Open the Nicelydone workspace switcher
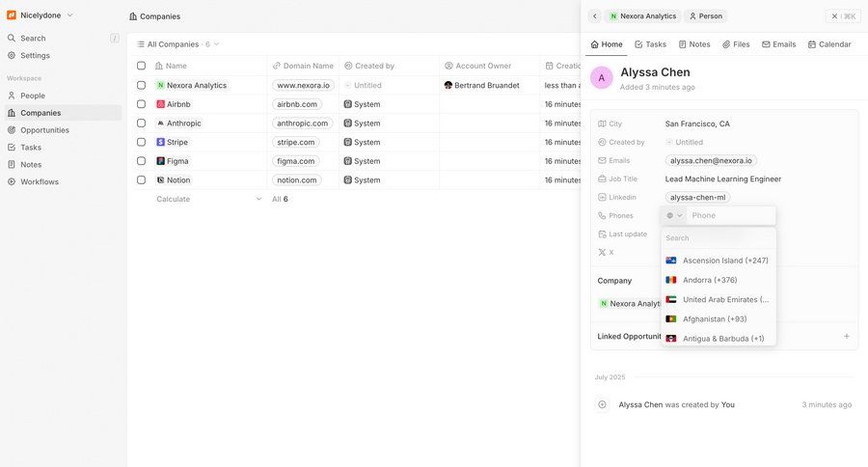 40,15
